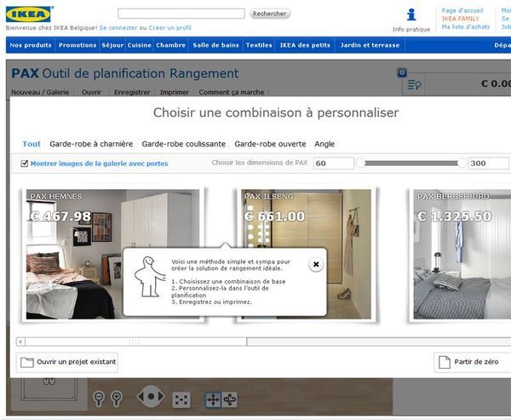
Task: Open Séjour in the navigation bar
Action: 112,45
